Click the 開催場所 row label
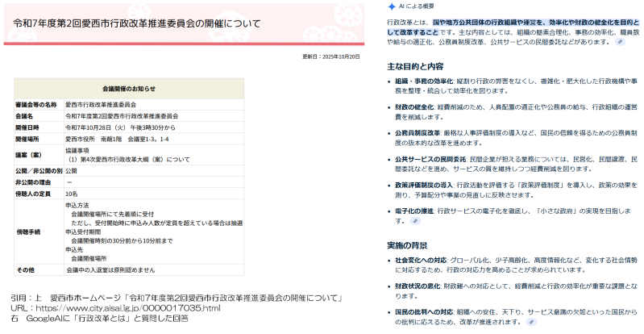Viewport: 644px width, 334px height. (x=27, y=140)
